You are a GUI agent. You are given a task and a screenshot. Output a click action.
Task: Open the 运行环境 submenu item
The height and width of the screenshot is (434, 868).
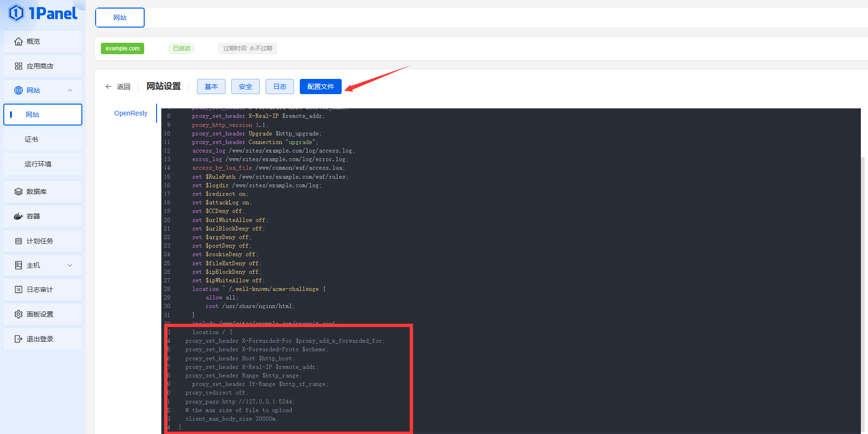click(38, 164)
